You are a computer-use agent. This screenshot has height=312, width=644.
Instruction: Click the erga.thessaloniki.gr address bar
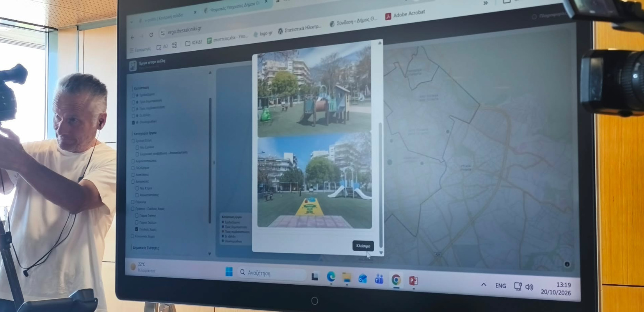(185, 30)
